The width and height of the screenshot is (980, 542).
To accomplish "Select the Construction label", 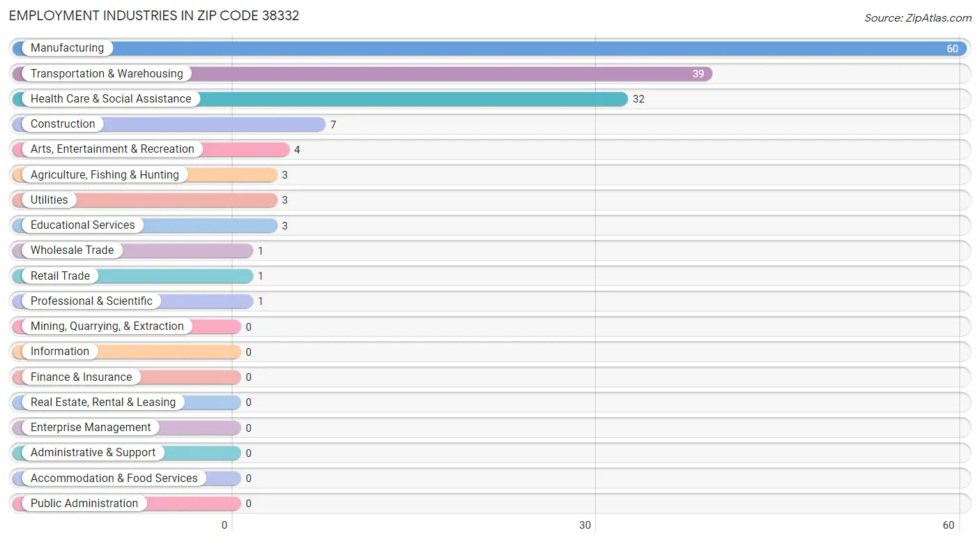I will (x=63, y=124).
